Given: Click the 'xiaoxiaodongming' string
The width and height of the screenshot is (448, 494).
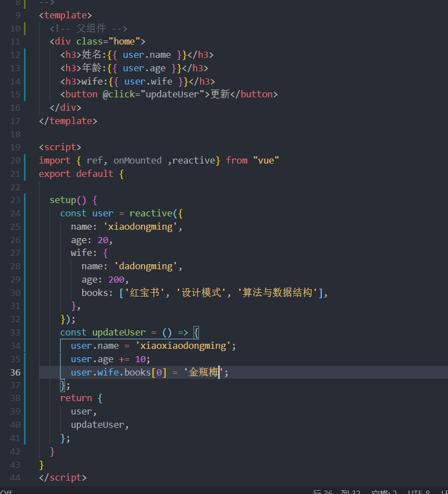Looking at the screenshot, I should click(183, 346).
